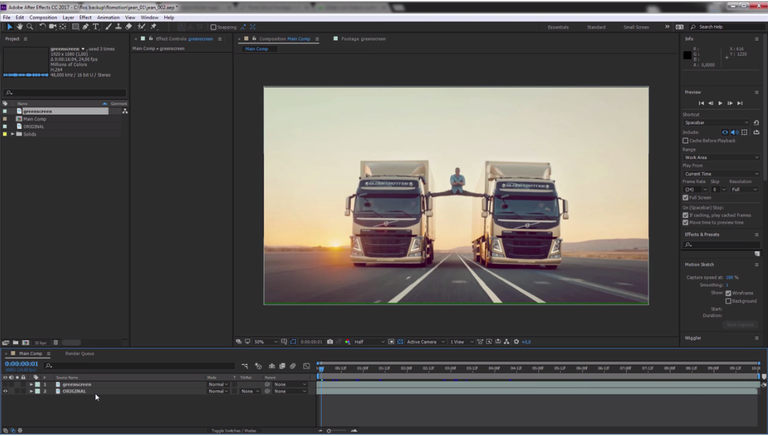Click the Play button in Preview panel

click(720, 103)
